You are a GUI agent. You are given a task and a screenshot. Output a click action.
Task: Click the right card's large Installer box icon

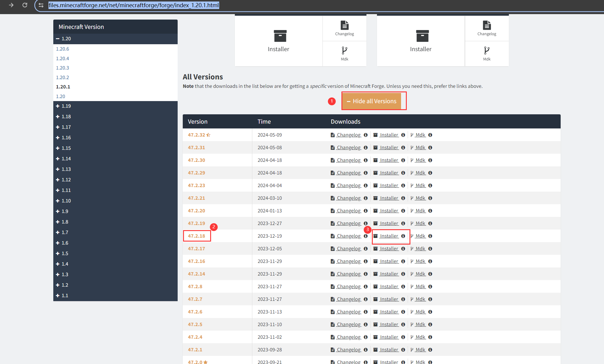(x=422, y=36)
